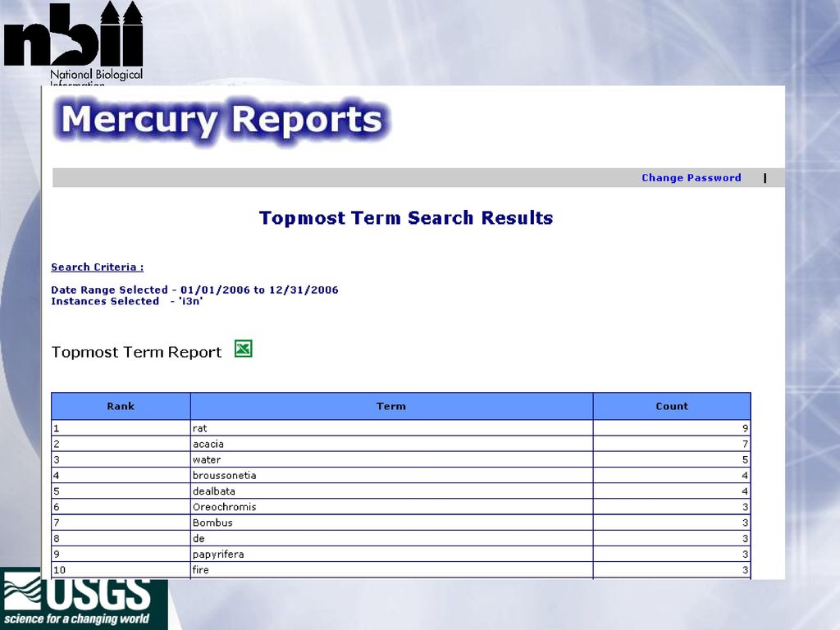The width and height of the screenshot is (840, 630).
Task: Select the term 'dealbata'
Action: pyautogui.click(x=214, y=491)
